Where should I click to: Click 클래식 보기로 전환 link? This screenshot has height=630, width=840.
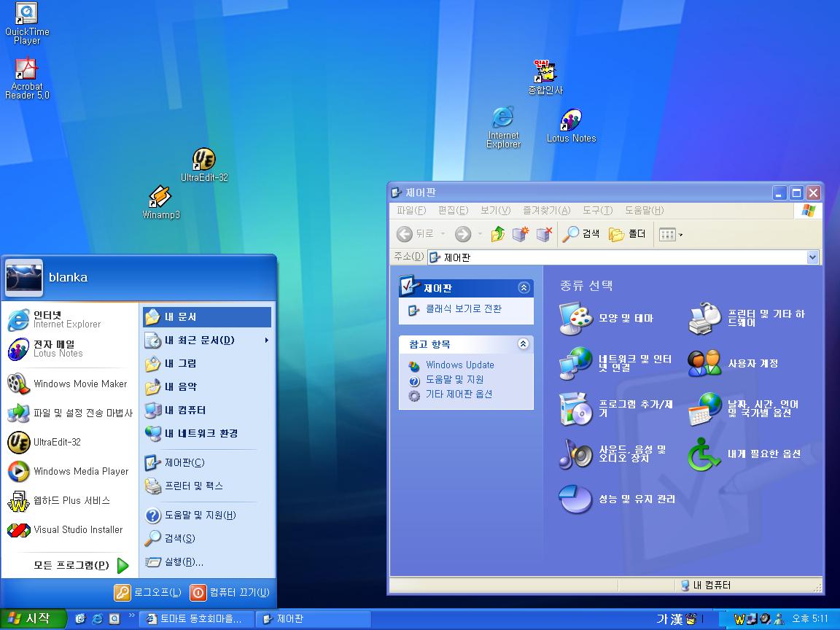(463, 309)
